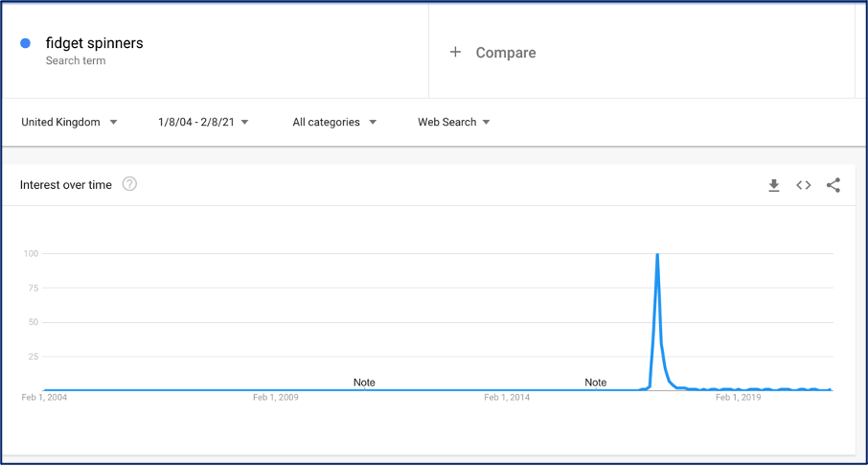Download the interest over time data
The image size is (868, 466).
(x=774, y=185)
